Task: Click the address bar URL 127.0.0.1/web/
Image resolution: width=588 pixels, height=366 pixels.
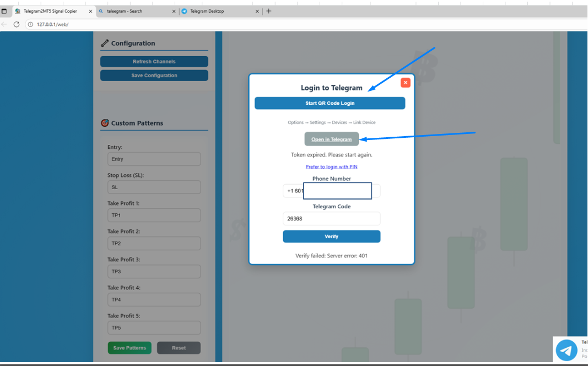Action: 52,24
